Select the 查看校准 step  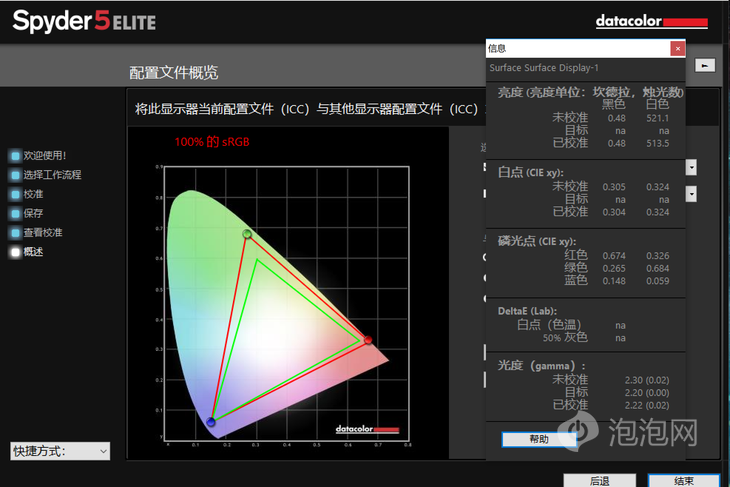point(35,232)
